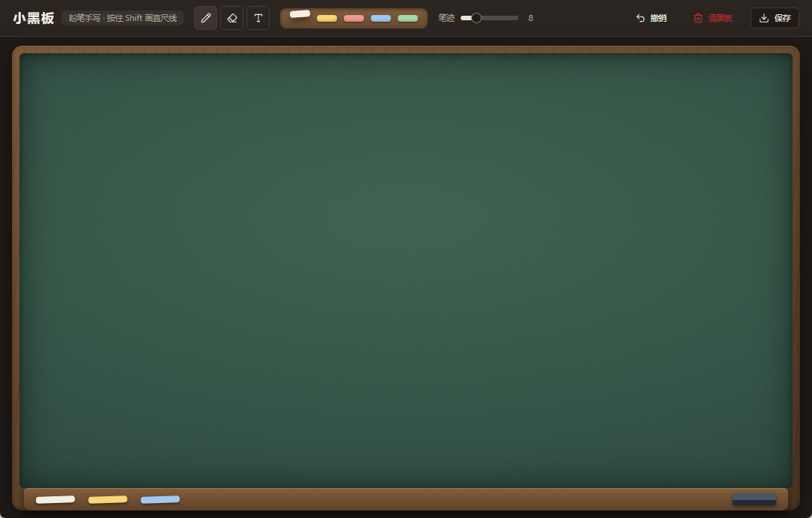Save the drawing with 保存
Screen dimensions: 812x518
(775, 18)
